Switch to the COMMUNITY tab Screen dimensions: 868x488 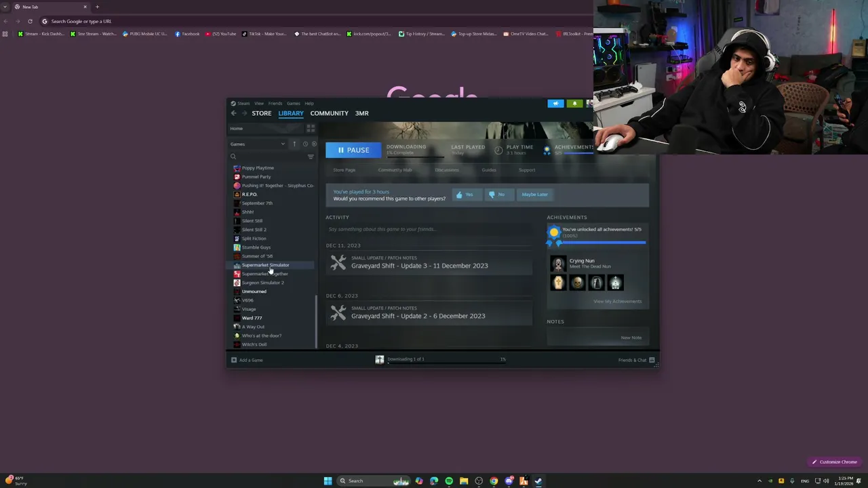coord(330,113)
